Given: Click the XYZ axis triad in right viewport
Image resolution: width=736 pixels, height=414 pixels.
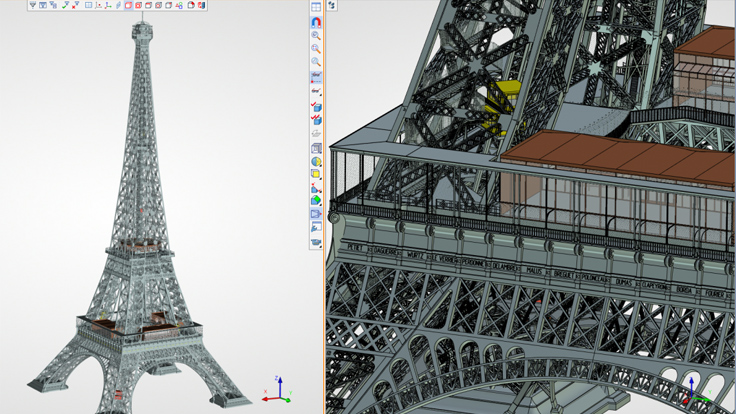Looking at the screenshot, I should [x=696, y=391].
